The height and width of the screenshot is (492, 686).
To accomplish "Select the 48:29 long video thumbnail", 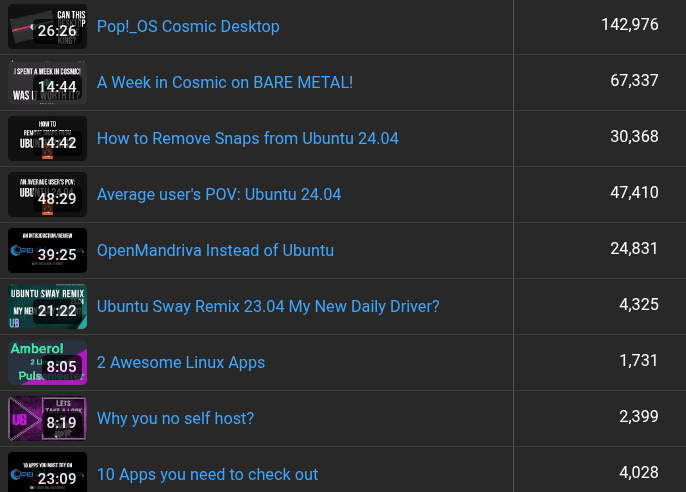I will pyautogui.click(x=47, y=194).
